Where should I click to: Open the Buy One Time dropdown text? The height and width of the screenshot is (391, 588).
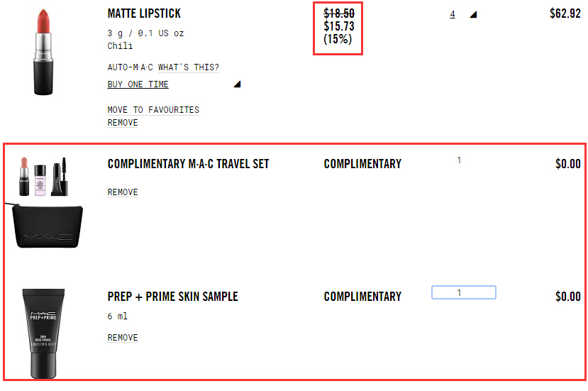[x=138, y=84]
